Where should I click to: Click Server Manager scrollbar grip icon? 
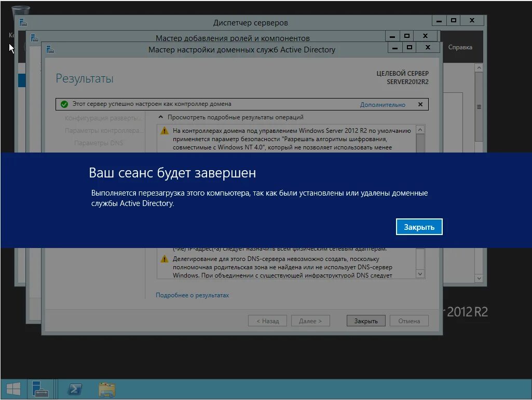coord(479,107)
